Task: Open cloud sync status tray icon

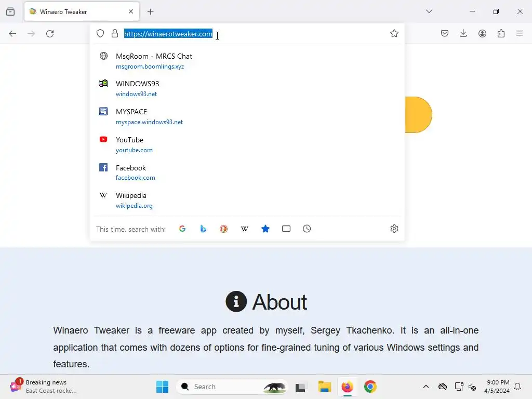Action: click(443, 387)
